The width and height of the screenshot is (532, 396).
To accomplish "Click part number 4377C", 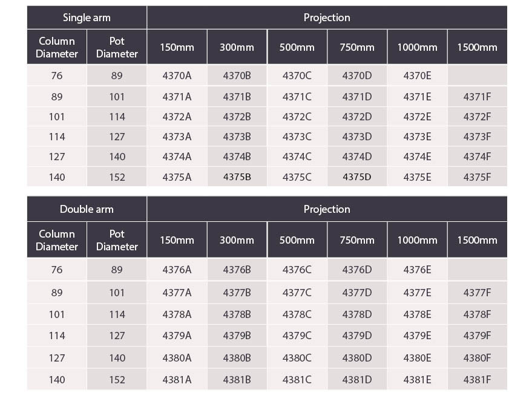I will coord(297,293).
